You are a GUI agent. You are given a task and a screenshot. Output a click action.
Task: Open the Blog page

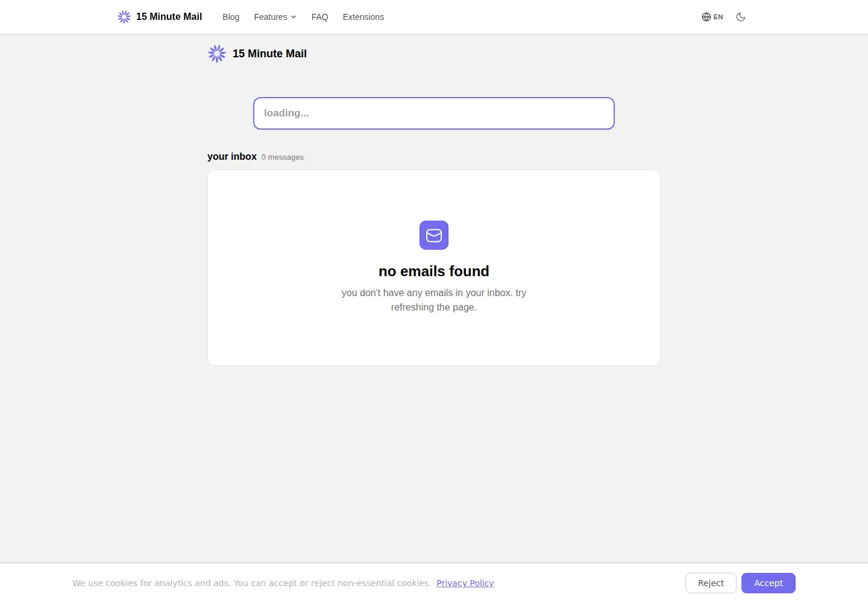click(231, 17)
